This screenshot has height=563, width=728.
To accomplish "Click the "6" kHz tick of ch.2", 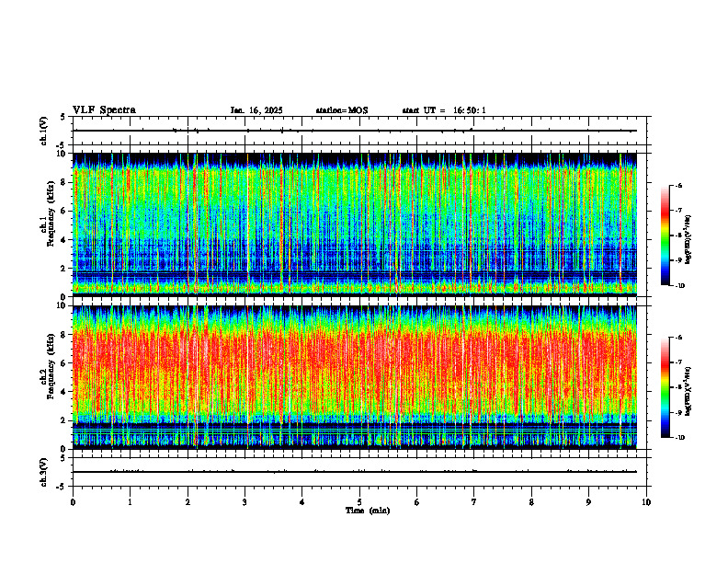I will click(63, 363).
